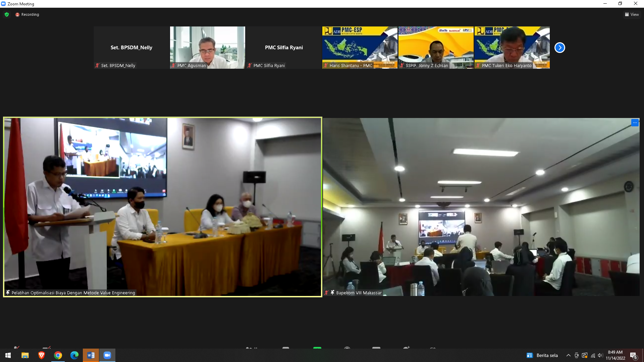Open File Explorer from the taskbar
This screenshot has height=362, width=644.
coord(25,355)
